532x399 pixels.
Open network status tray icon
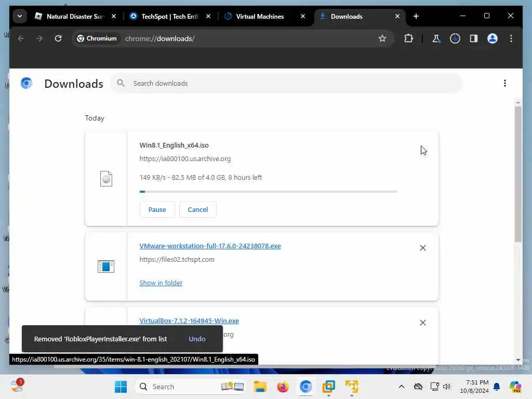[x=434, y=387]
